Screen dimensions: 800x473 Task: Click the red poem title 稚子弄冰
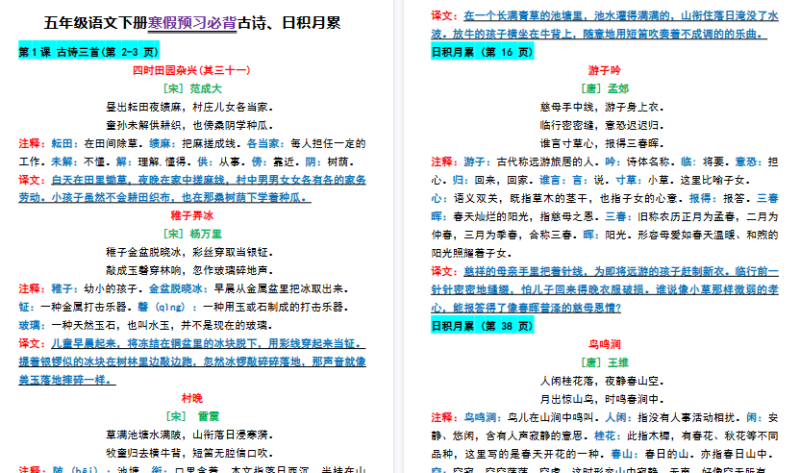point(192,216)
